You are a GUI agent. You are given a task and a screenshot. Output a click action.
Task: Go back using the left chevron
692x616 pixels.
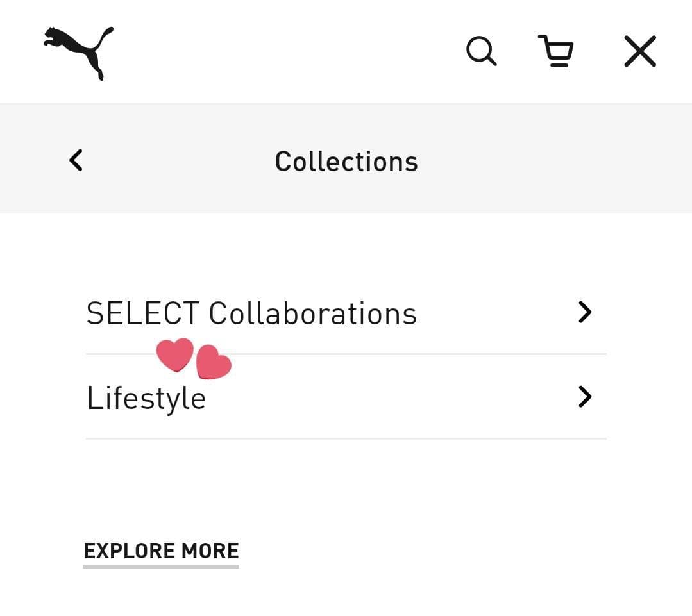[76, 160]
